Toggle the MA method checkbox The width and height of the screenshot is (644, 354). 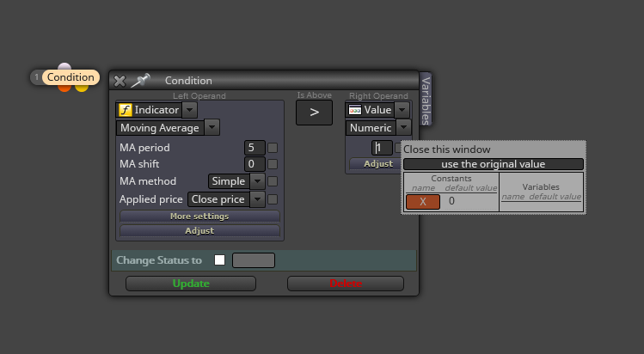[x=273, y=181]
